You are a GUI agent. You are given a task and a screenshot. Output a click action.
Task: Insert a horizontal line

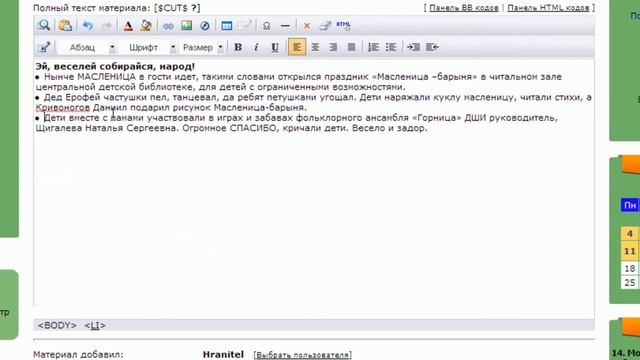coord(285,26)
